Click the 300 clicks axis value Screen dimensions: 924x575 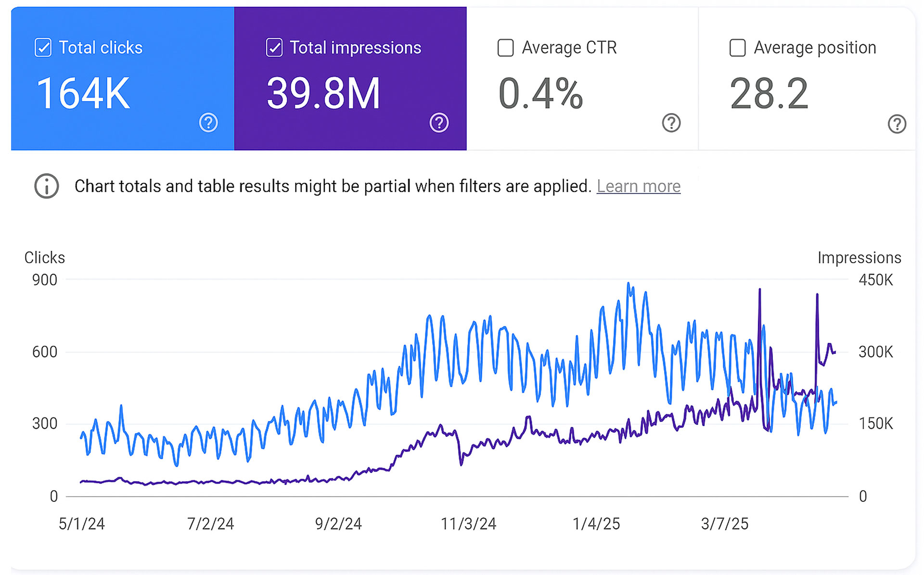pos(45,423)
